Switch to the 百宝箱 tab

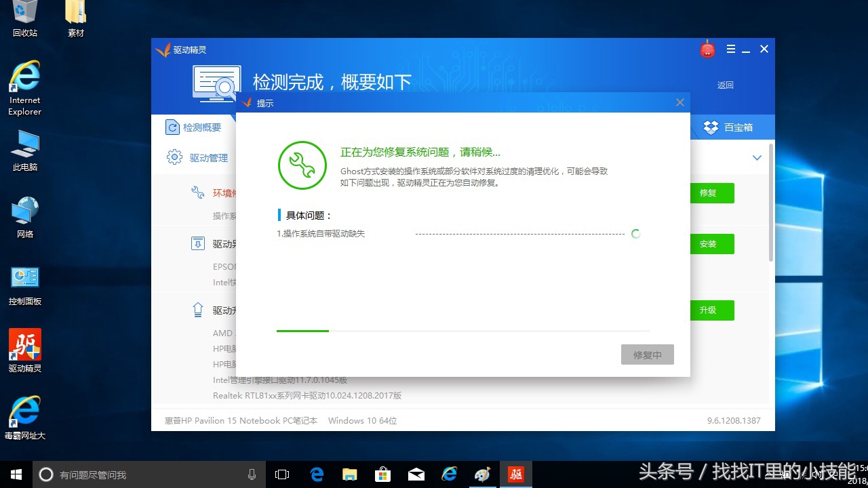pyautogui.click(x=732, y=127)
